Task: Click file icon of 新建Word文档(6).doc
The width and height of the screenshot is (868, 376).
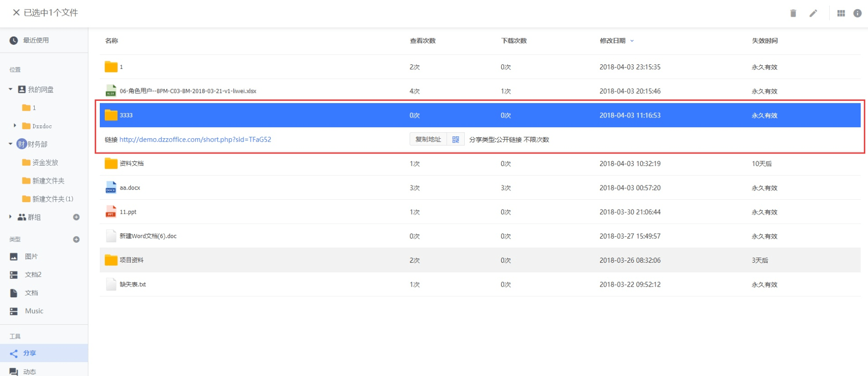Action: [x=111, y=236]
